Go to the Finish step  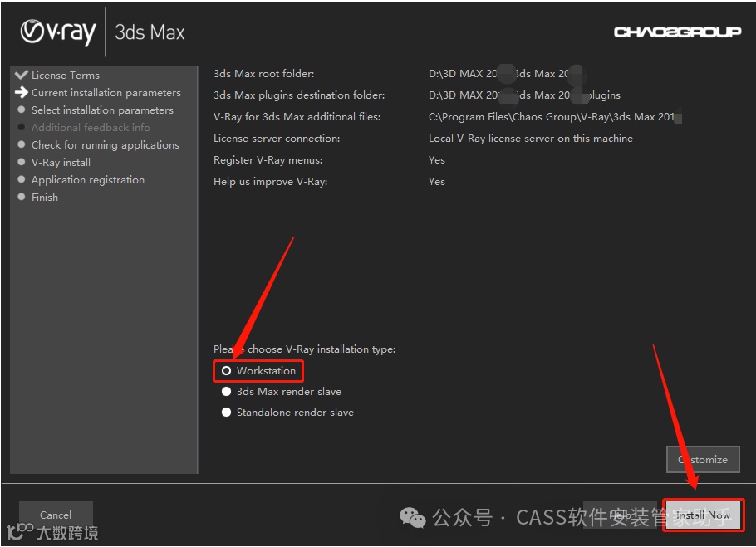[44, 197]
